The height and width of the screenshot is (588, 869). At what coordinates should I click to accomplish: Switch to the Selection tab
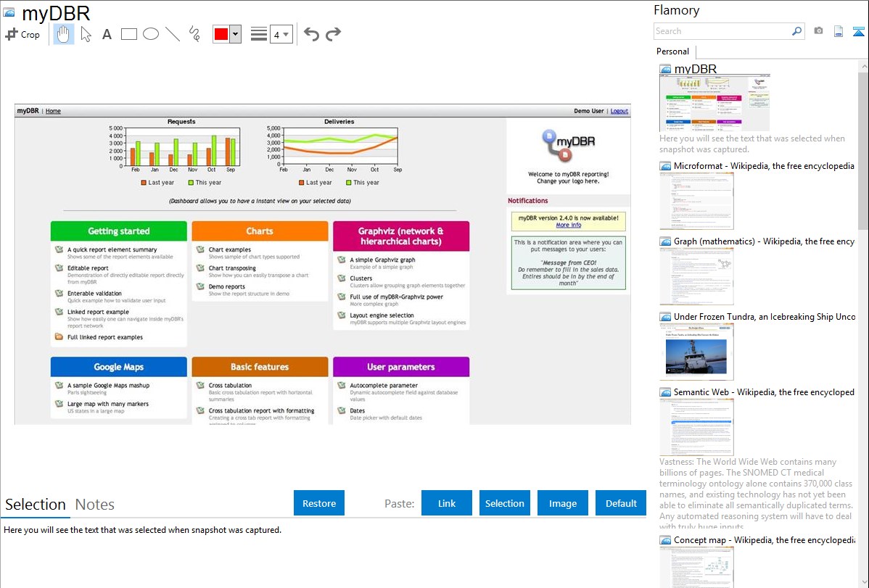coord(36,505)
